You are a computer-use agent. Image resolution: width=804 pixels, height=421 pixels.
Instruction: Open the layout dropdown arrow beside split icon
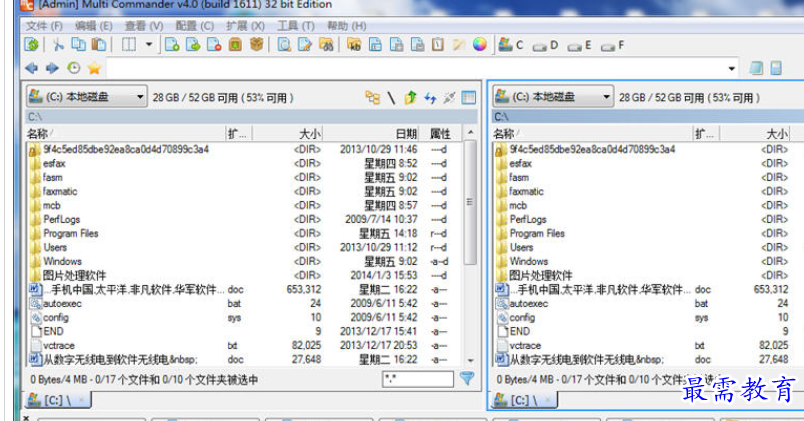click(x=149, y=45)
